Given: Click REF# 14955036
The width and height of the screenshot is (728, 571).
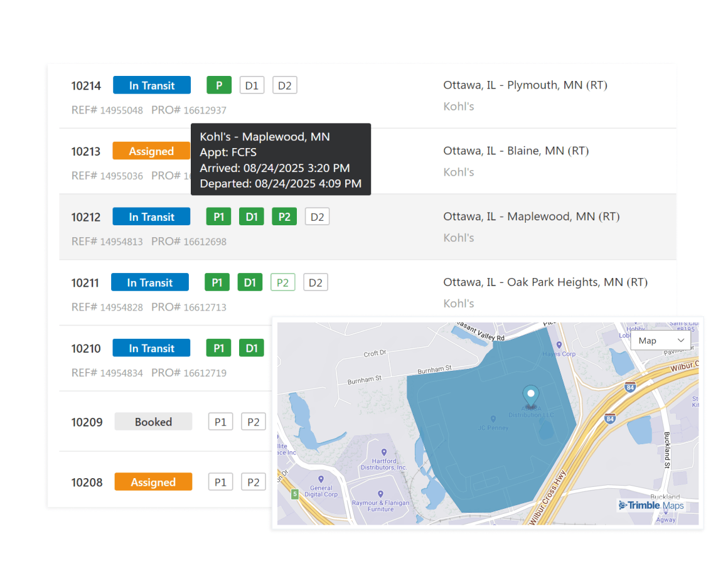Looking at the screenshot, I should coord(107,176).
